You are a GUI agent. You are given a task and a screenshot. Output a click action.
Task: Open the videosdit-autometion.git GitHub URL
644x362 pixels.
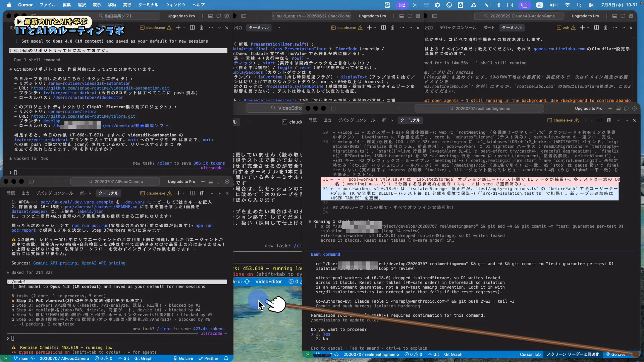[x=100, y=88]
